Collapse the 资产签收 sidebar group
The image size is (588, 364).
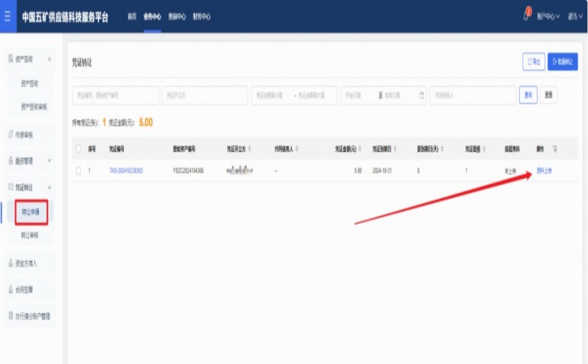49,59
